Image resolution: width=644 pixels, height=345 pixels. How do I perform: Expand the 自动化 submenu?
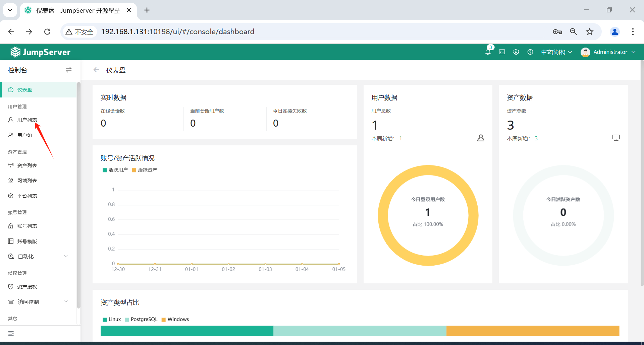39,256
